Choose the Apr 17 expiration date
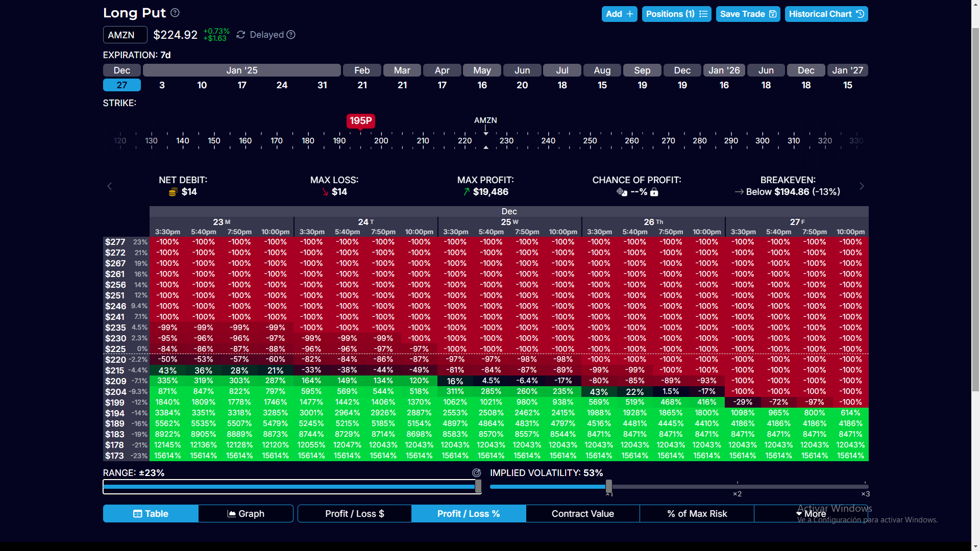Image resolution: width=980 pixels, height=551 pixels. [442, 85]
